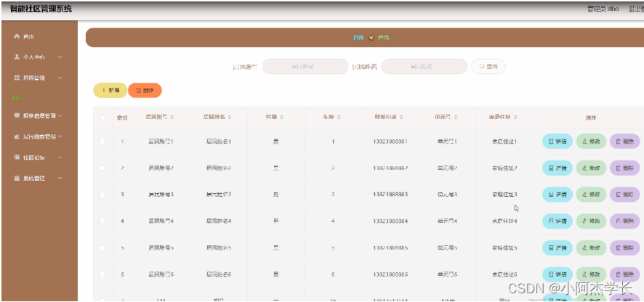Open 详情 for row 居民账号5
This screenshot has width=644, height=302.
click(558, 248)
